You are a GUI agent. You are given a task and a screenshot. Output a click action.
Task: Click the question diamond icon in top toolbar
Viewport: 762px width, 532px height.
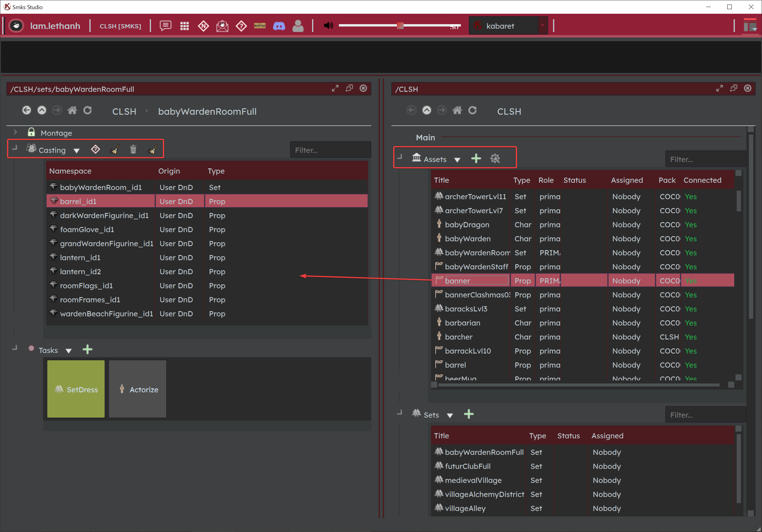click(241, 26)
